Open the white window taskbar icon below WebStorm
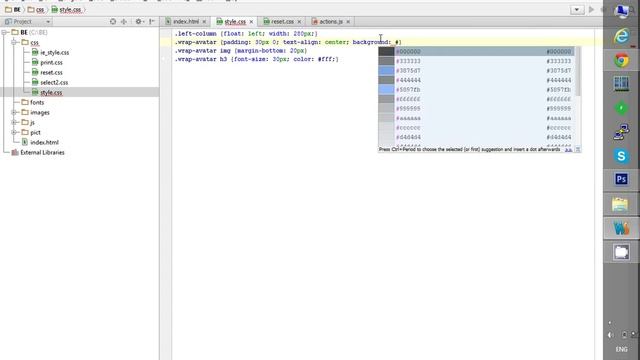 (x=621, y=252)
